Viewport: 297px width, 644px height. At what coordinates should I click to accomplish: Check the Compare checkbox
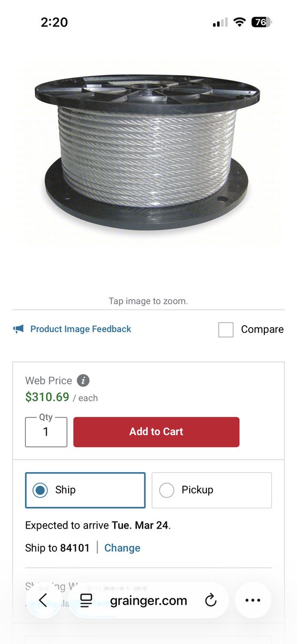click(226, 330)
